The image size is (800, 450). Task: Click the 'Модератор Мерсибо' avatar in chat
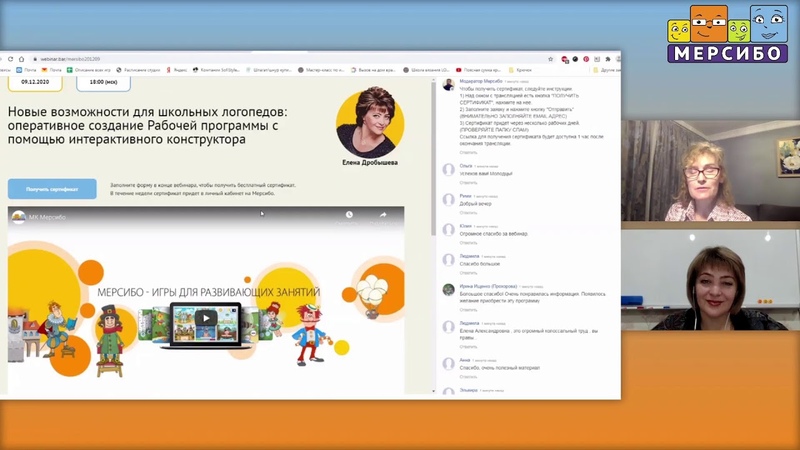448,85
